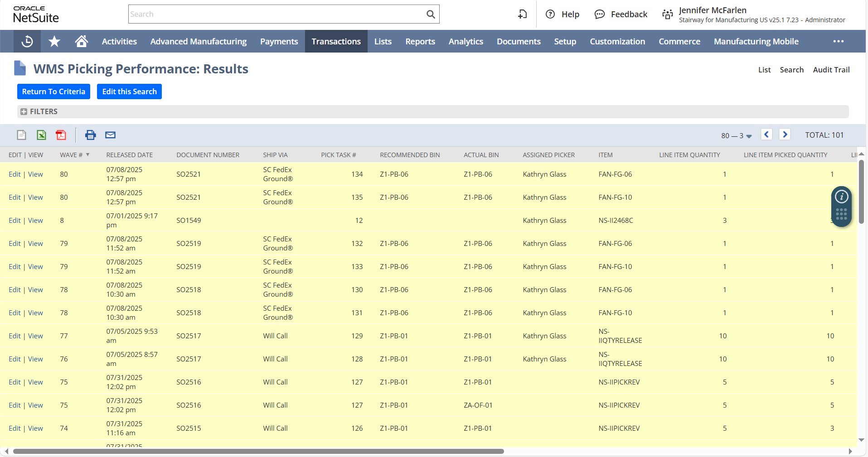
Task: Click the Jennifer McFarlen user name
Action: pyautogui.click(x=713, y=10)
